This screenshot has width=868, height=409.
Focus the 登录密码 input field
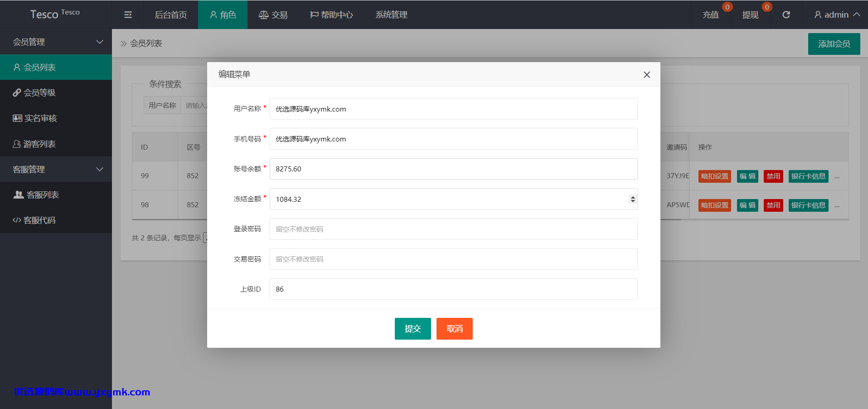[x=453, y=229]
